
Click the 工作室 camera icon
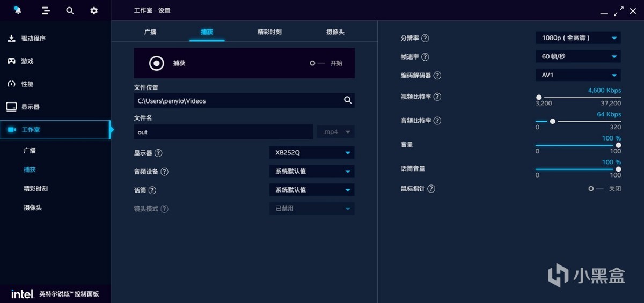(x=12, y=130)
